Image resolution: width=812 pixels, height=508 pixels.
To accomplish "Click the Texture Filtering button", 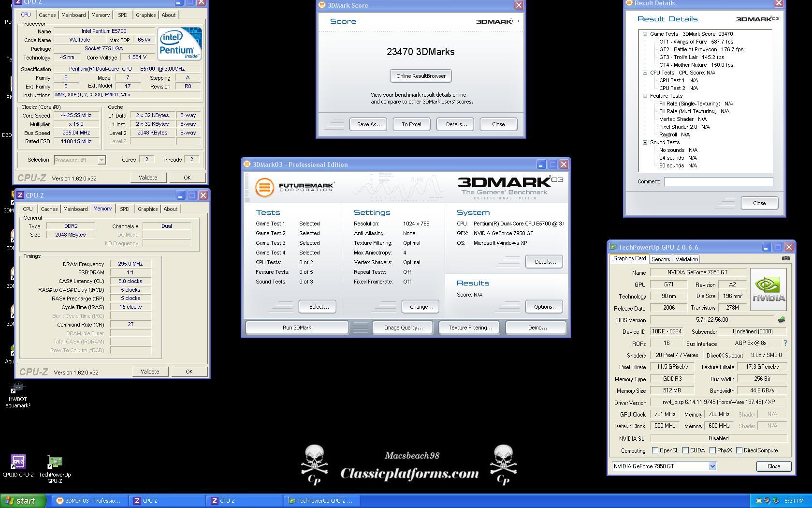I will 470,328.
